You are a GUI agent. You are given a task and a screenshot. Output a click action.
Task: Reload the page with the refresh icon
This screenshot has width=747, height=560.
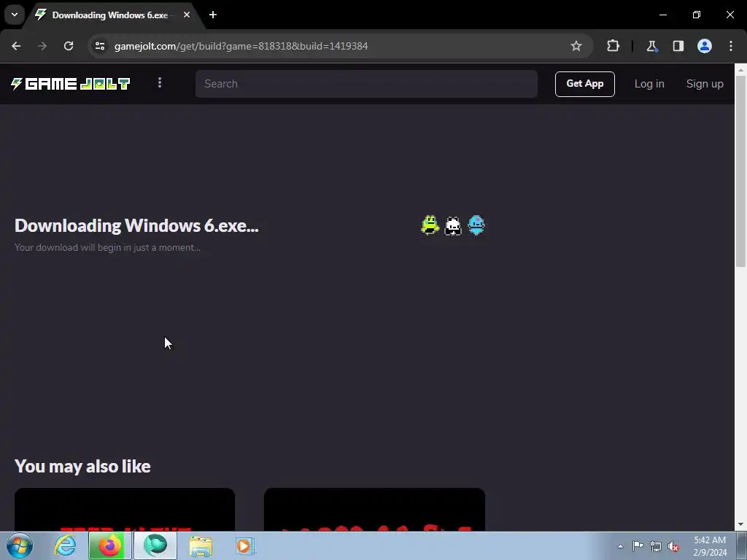click(69, 46)
